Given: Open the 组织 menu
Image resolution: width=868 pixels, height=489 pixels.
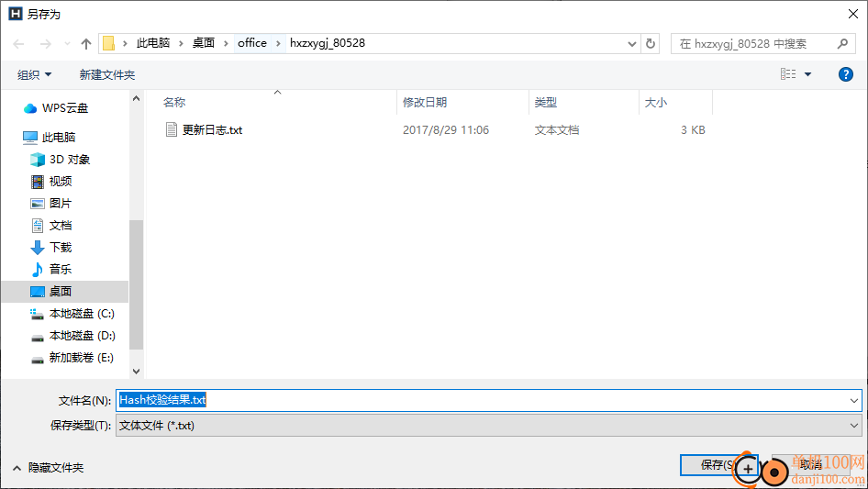Looking at the screenshot, I should coord(34,74).
